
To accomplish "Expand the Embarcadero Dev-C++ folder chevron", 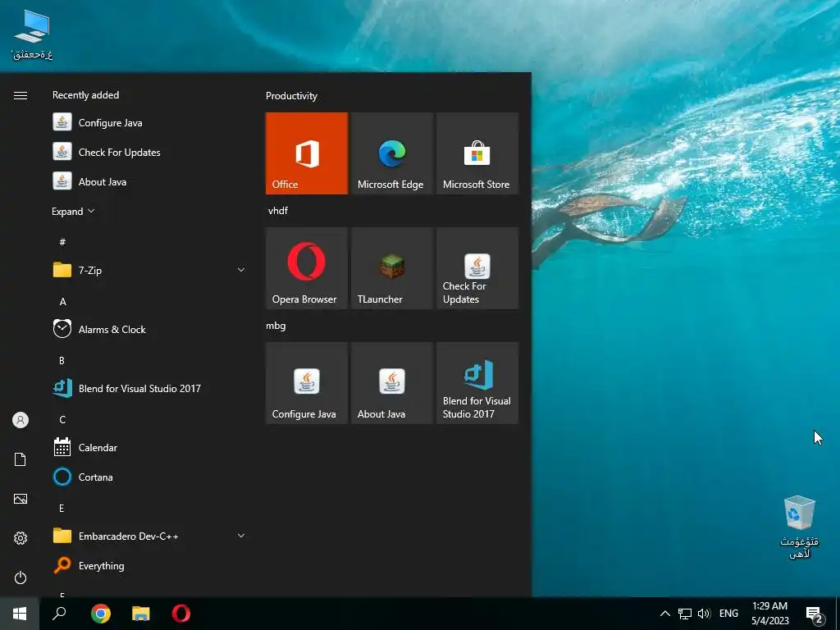I will (x=241, y=536).
